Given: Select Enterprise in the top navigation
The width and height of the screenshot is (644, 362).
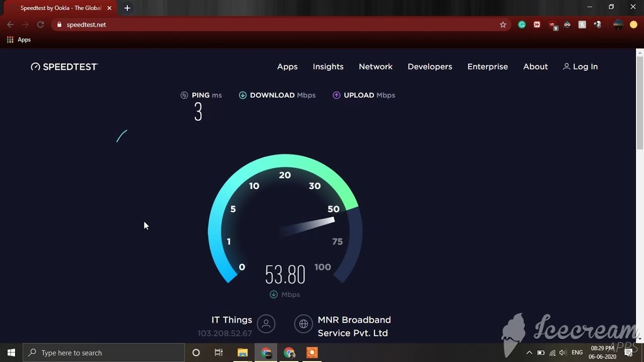Looking at the screenshot, I should 488,66.
